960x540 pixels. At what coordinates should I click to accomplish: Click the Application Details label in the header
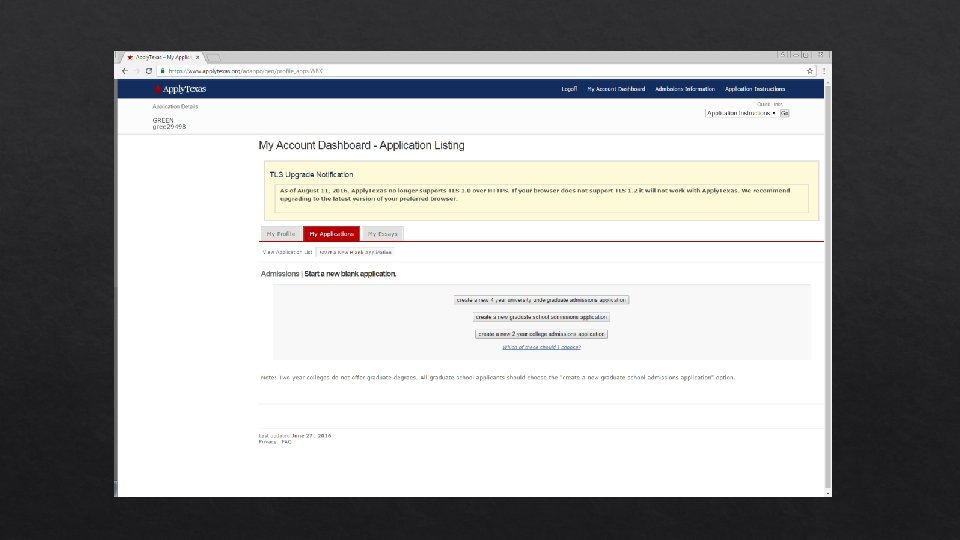175,107
